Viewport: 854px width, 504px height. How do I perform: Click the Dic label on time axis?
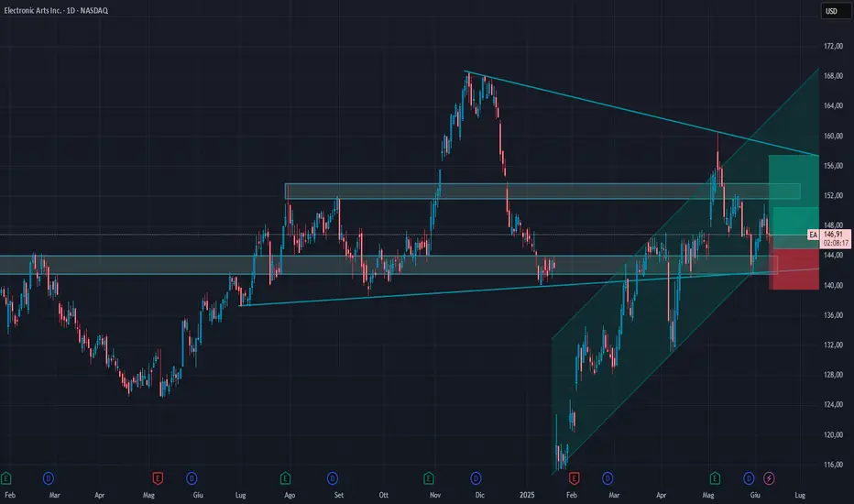[x=480, y=495]
